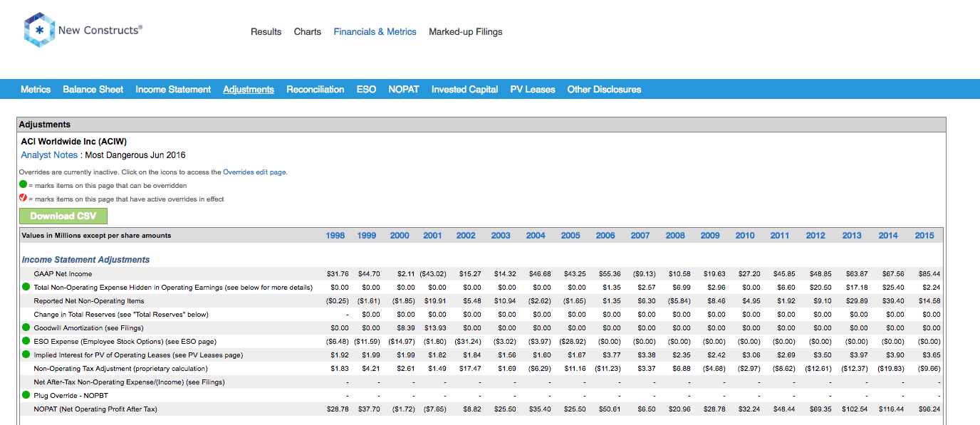Click the ACI Worldwide Inc (ACIW) company title
The width and height of the screenshot is (980, 425).
[x=74, y=142]
